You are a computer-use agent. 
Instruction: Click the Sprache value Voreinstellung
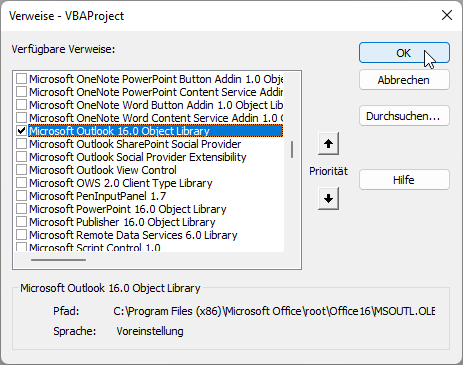[x=150, y=331]
